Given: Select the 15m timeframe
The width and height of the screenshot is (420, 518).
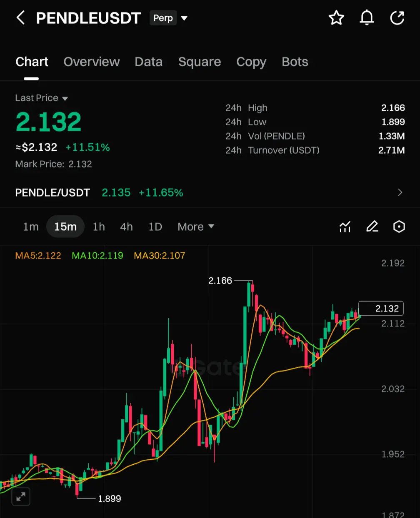Looking at the screenshot, I should (x=65, y=227).
